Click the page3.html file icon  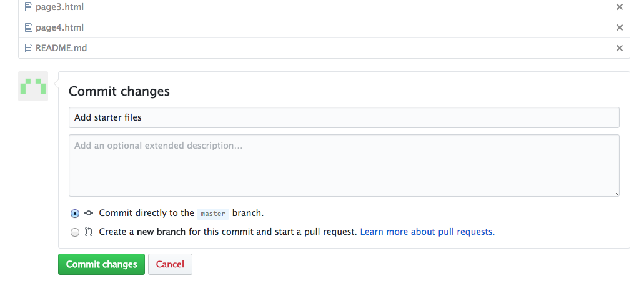pos(28,7)
